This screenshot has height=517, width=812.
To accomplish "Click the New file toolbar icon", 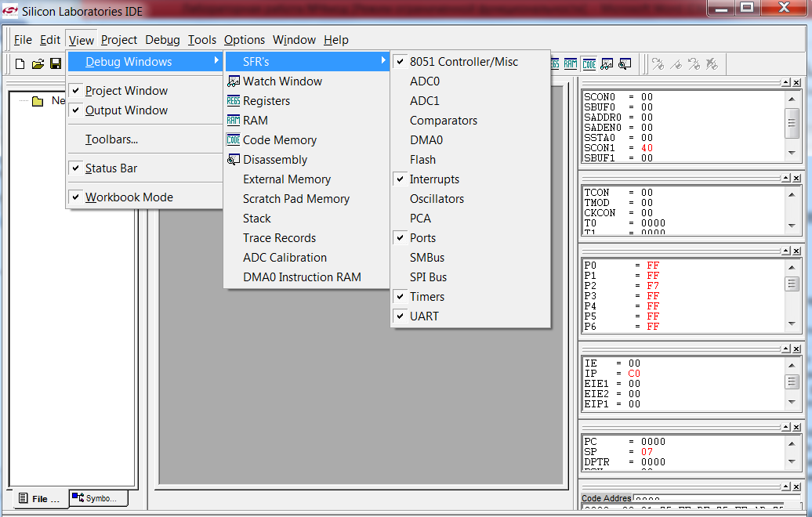I will click(x=20, y=63).
